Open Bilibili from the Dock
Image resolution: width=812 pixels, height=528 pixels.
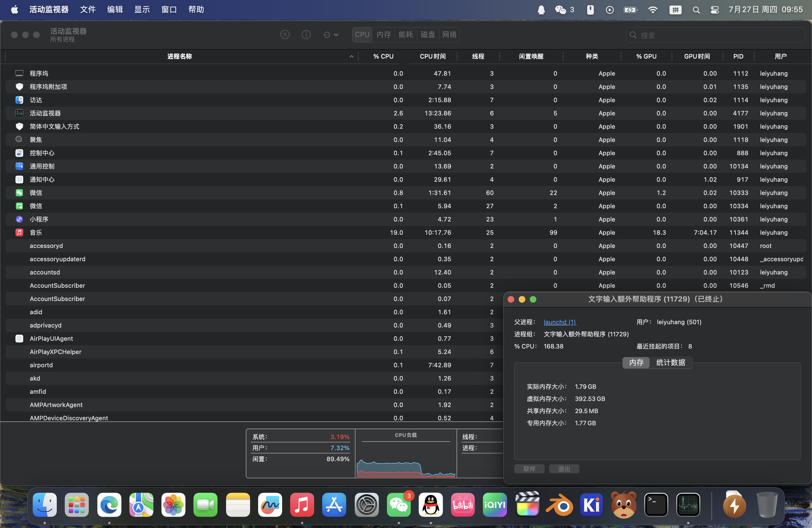point(463,505)
